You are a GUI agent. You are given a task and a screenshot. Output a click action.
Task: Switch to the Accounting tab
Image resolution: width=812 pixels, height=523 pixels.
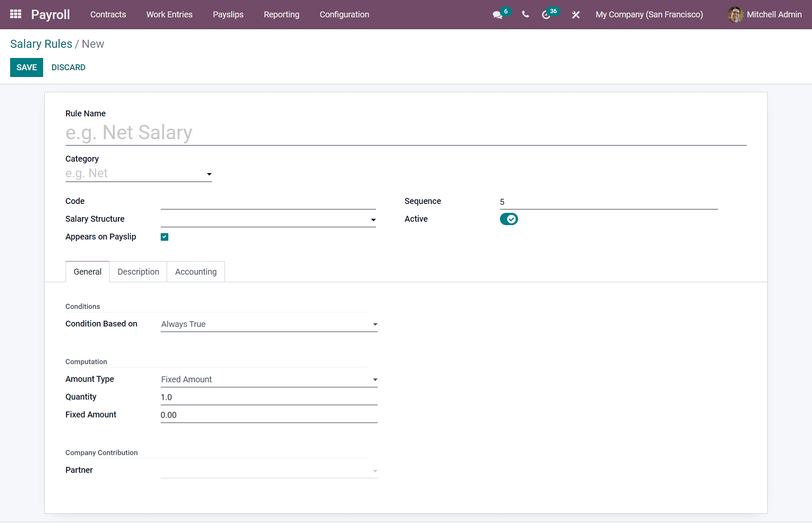pyautogui.click(x=195, y=271)
